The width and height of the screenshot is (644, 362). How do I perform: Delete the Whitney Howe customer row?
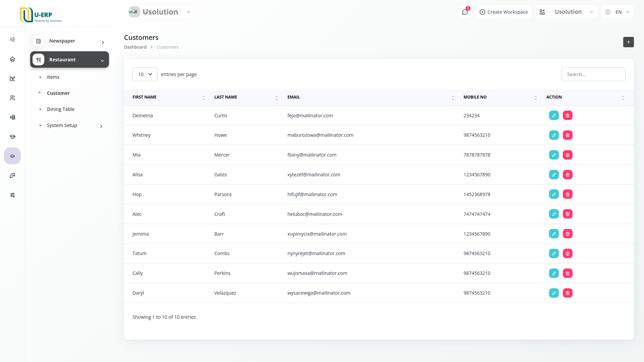click(568, 135)
